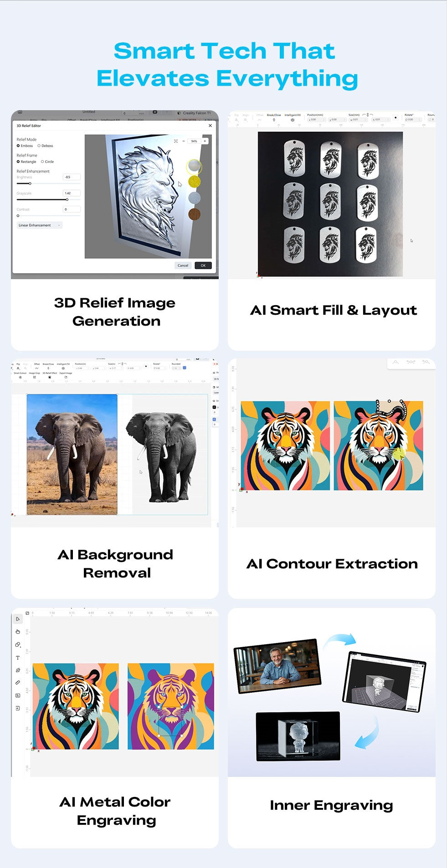Pick the gold material swatch
Viewport: 447px width, 868px height.
[194, 182]
